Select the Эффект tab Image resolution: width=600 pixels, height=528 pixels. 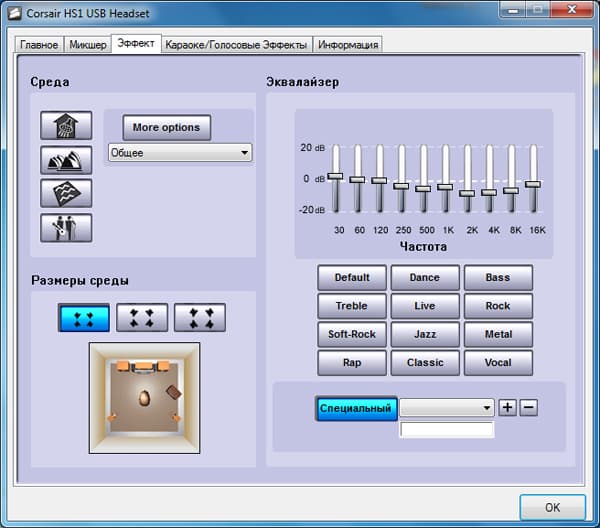tap(136, 43)
